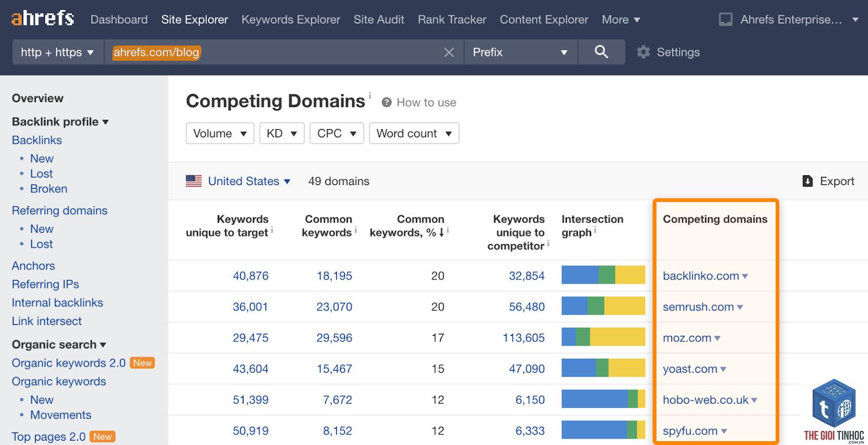Click How to use link
The image size is (868, 445).
(x=426, y=103)
